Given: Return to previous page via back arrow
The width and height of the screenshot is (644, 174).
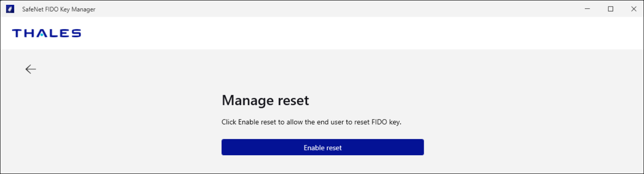Looking at the screenshot, I should tap(30, 69).
